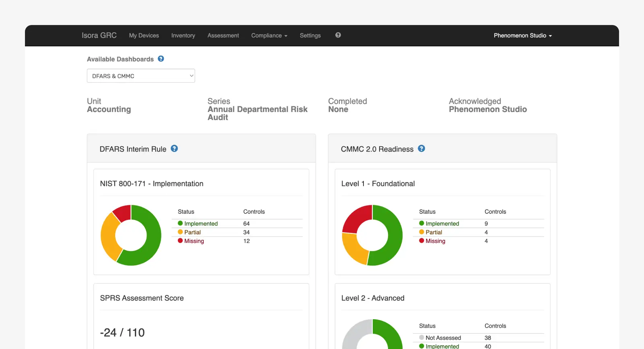Click the SPRS Assessment Score heading

(x=142, y=298)
